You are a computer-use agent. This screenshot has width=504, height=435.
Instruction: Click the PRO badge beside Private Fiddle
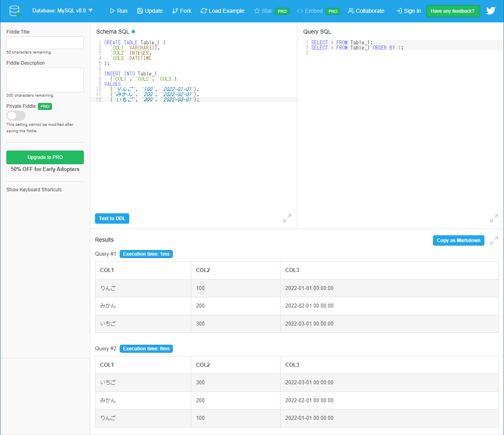pos(45,106)
